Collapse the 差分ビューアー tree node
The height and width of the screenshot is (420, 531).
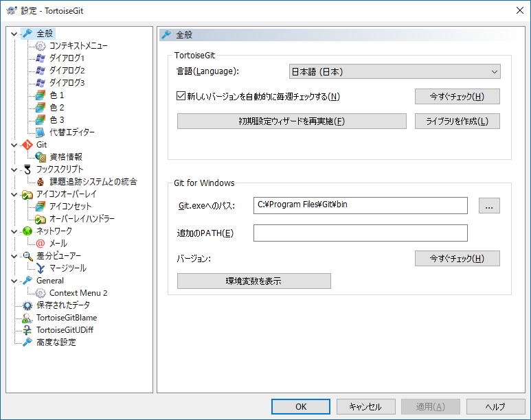click(14, 256)
